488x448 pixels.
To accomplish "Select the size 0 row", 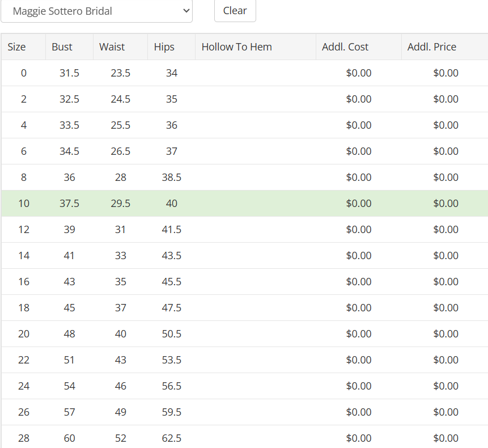I will click(245, 73).
